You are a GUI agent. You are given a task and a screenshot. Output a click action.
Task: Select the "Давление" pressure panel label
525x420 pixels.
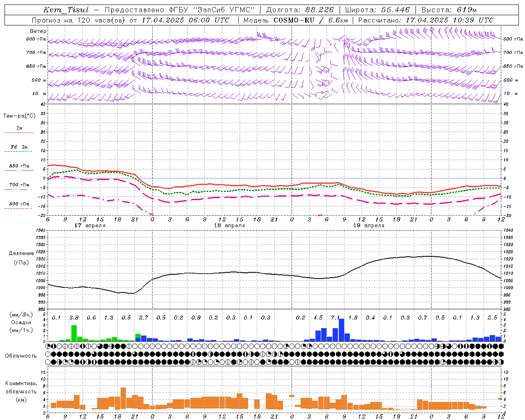21,253
